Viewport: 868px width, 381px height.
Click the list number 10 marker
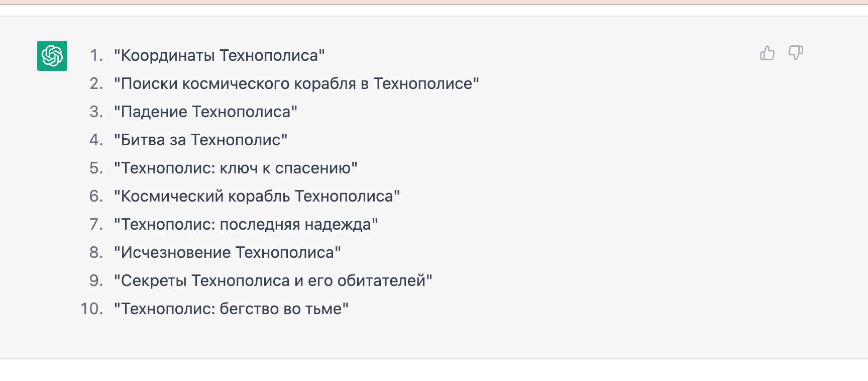(x=91, y=309)
